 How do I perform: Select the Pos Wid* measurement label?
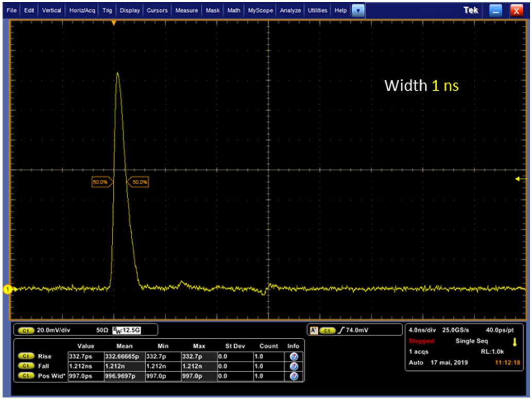[x=52, y=376]
